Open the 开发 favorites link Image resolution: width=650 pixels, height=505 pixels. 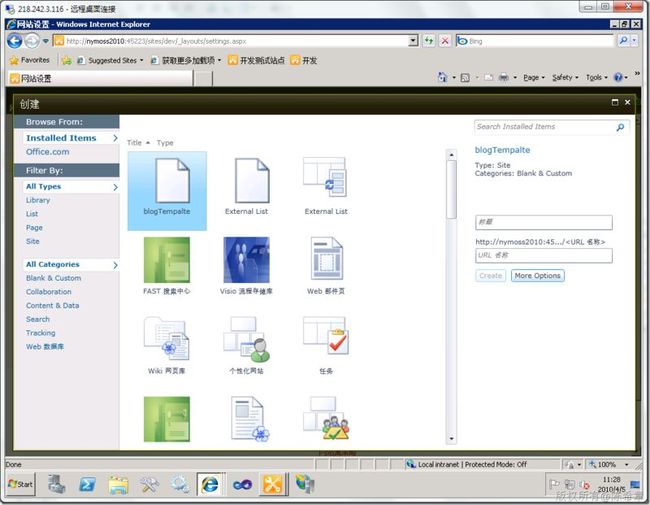pos(304,61)
